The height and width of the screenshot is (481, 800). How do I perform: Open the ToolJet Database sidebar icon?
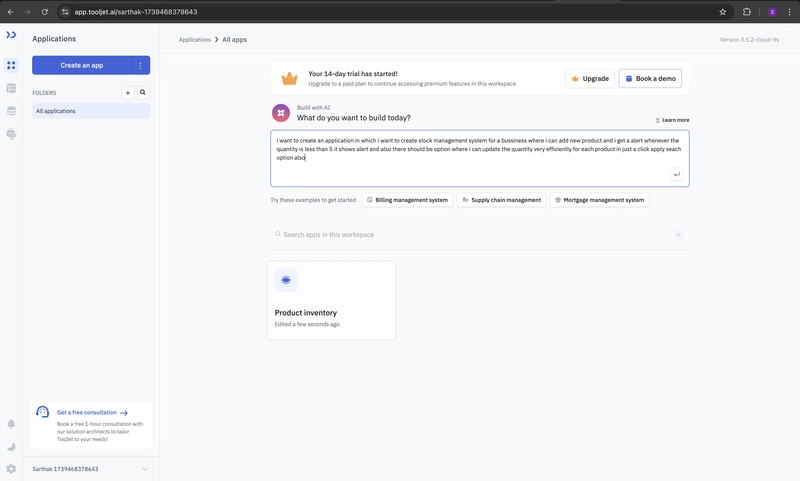[x=11, y=88]
